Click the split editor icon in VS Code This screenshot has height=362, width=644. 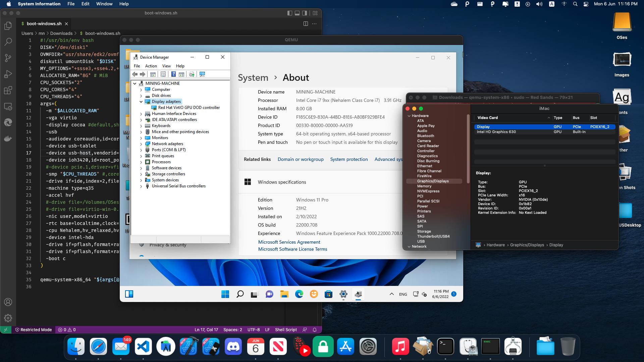[x=306, y=23]
